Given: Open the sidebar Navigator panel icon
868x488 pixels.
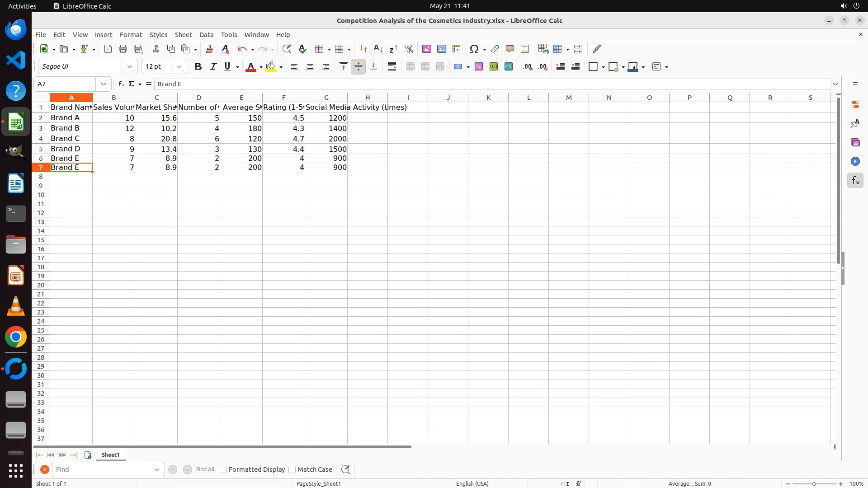Looking at the screenshot, I should click(x=855, y=161).
